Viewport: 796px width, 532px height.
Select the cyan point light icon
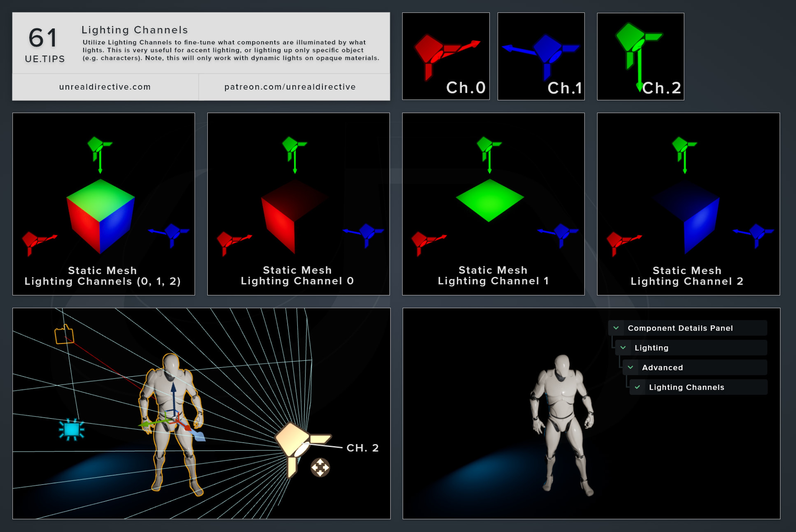click(71, 429)
